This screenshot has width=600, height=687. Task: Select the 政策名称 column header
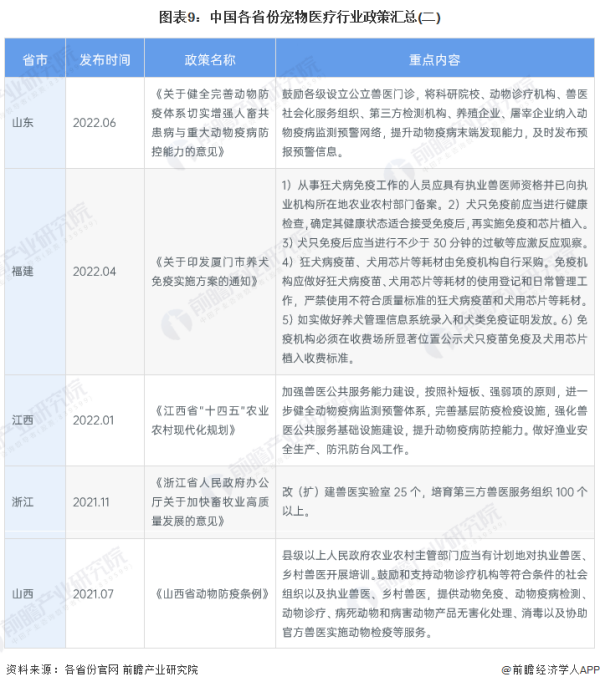(210, 59)
